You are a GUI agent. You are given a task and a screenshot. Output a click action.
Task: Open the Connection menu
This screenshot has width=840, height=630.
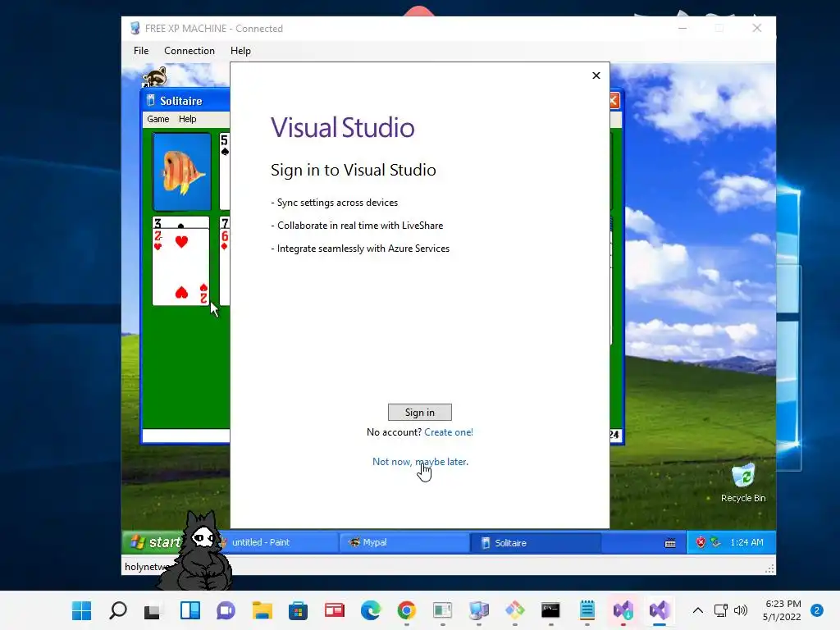click(189, 50)
